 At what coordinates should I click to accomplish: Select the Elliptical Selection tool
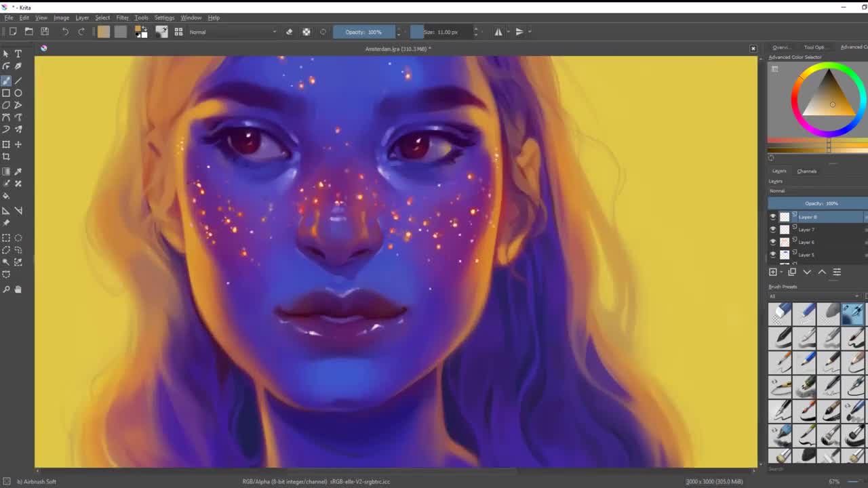(x=18, y=238)
